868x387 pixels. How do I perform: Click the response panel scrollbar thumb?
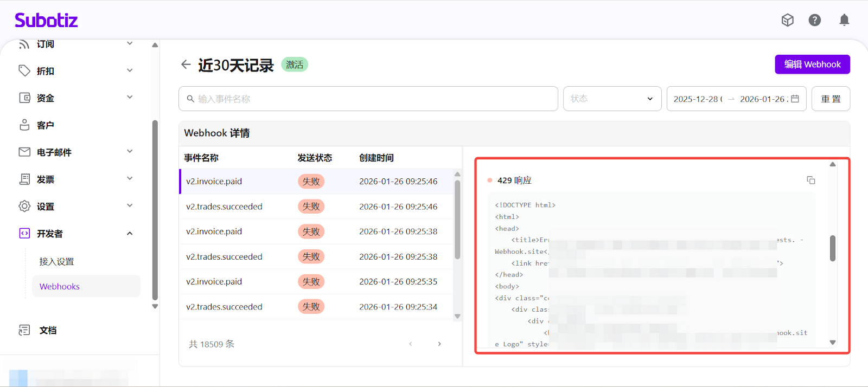(x=833, y=248)
